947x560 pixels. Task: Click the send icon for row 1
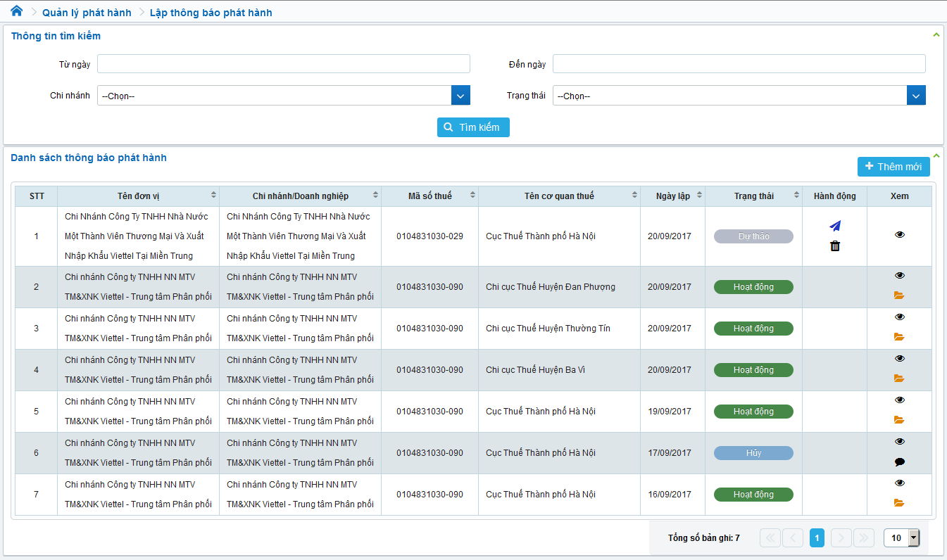tap(835, 226)
